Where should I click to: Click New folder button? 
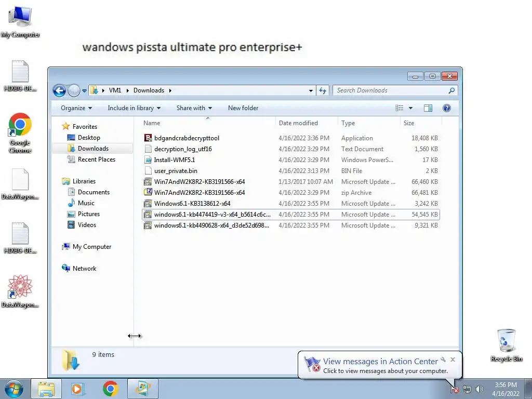(243, 108)
